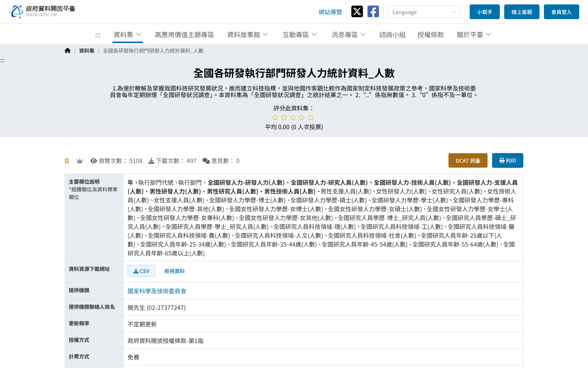Click the value 政府資料開放授權條款-第1版
The image size is (588, 368).
pyautogui.click(x=165, y=341)
